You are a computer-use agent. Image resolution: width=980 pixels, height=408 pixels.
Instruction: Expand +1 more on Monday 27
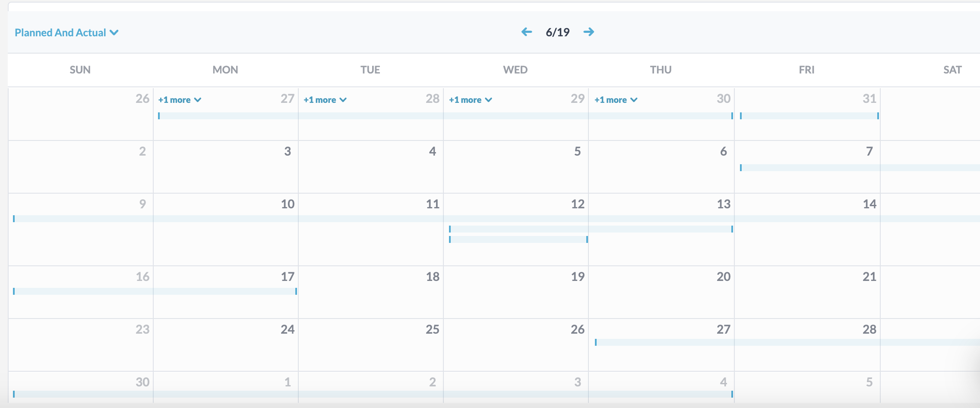(180, 100)
